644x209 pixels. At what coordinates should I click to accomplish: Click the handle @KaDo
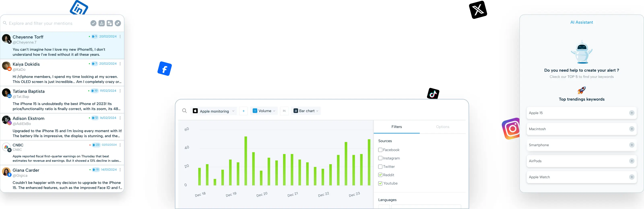coord(19,70)
